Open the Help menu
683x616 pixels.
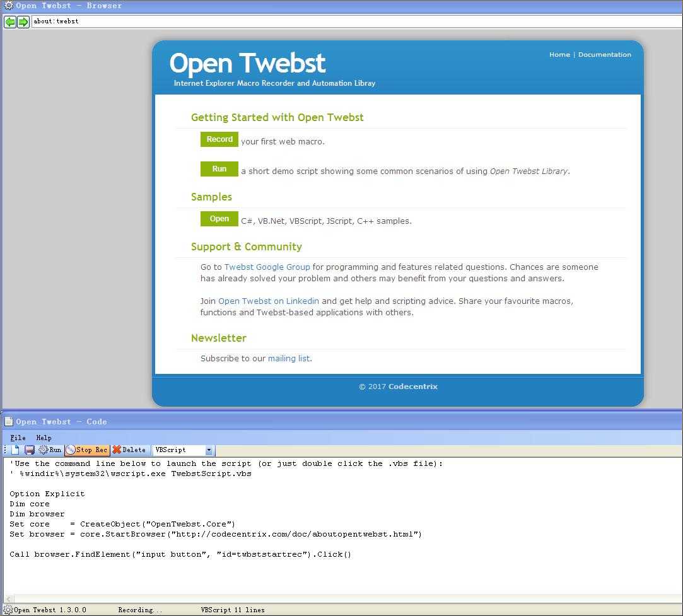[x=44, y=438]
